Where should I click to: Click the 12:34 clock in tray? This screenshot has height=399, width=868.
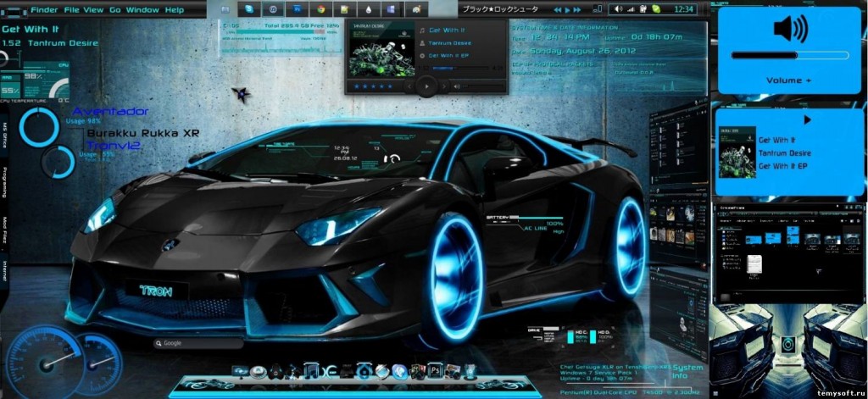tap(684, 9)
